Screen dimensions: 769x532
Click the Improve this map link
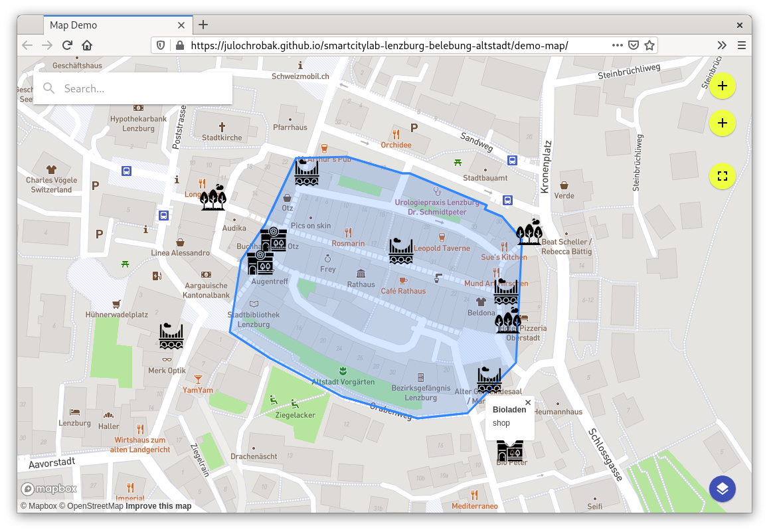coord(159,506)
